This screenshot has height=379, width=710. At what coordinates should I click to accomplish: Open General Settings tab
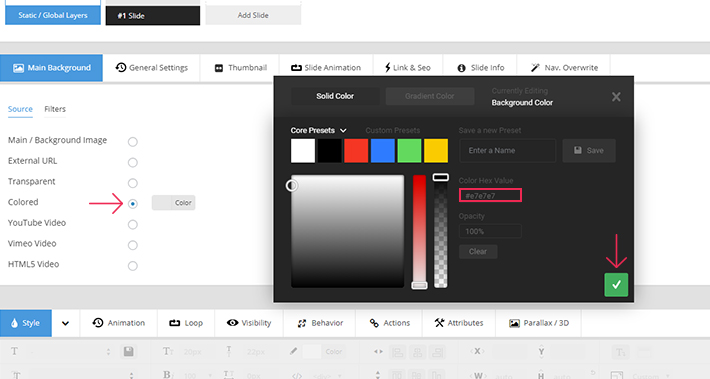click(x=151, y=68)
